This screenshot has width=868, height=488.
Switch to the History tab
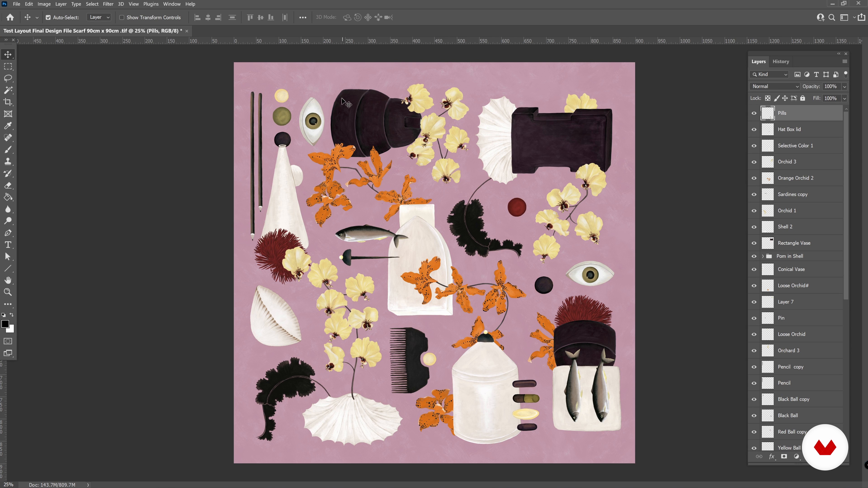[781, 62]
